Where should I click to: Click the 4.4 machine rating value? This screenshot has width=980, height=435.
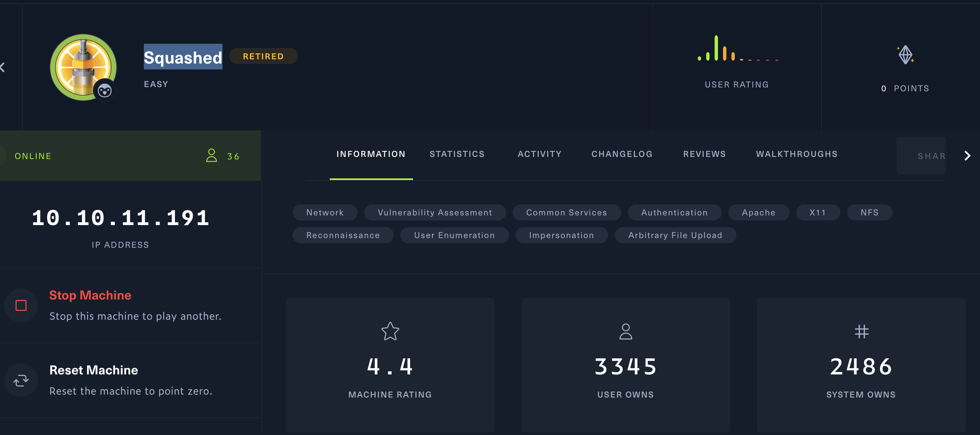tap(390, 366)
